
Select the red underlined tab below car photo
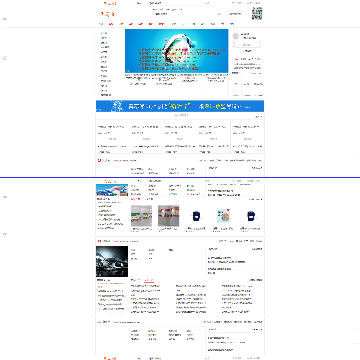(x=149, y=280)
